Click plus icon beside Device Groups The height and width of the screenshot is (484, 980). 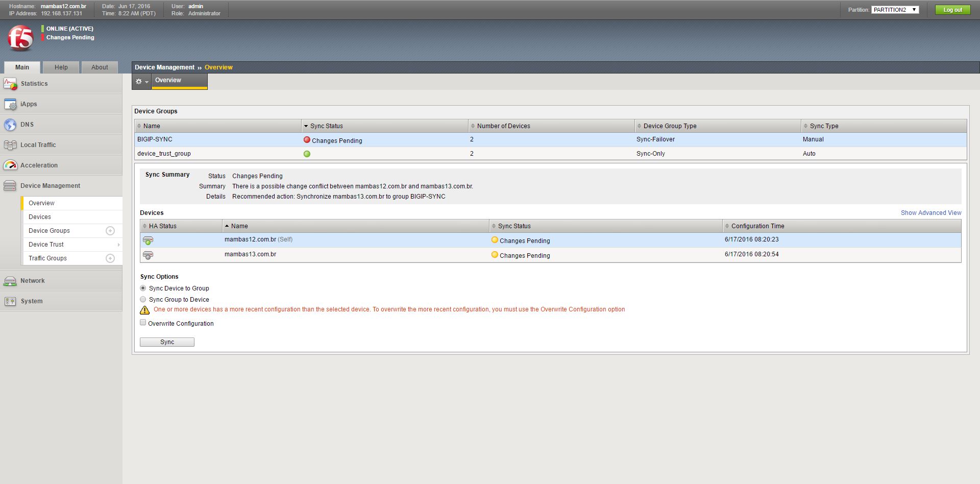click(x=110, y=231)
